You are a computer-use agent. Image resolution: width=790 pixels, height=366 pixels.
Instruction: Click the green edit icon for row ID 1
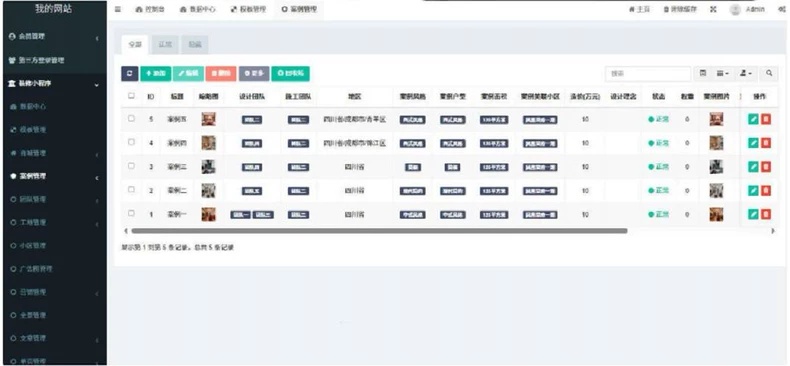(x=753, y=214)
